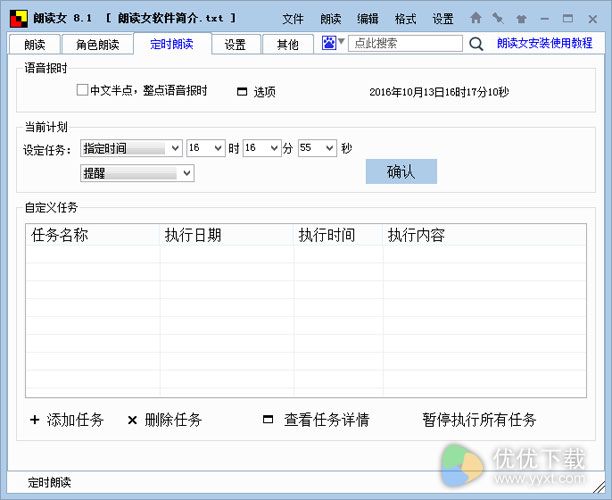Click the app logo icon
The width and height of the screenshot is (612, 500).
coord(18,18)
